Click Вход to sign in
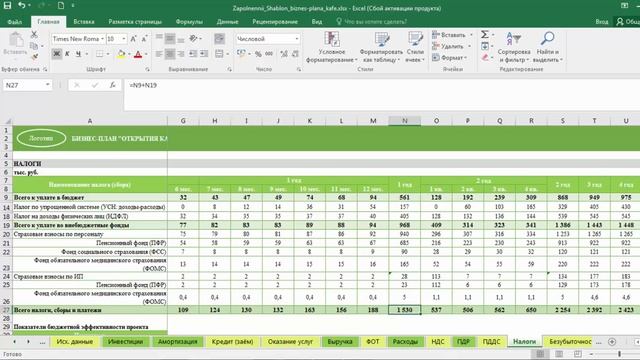640x360 pixels. click(x=602, y=22)
